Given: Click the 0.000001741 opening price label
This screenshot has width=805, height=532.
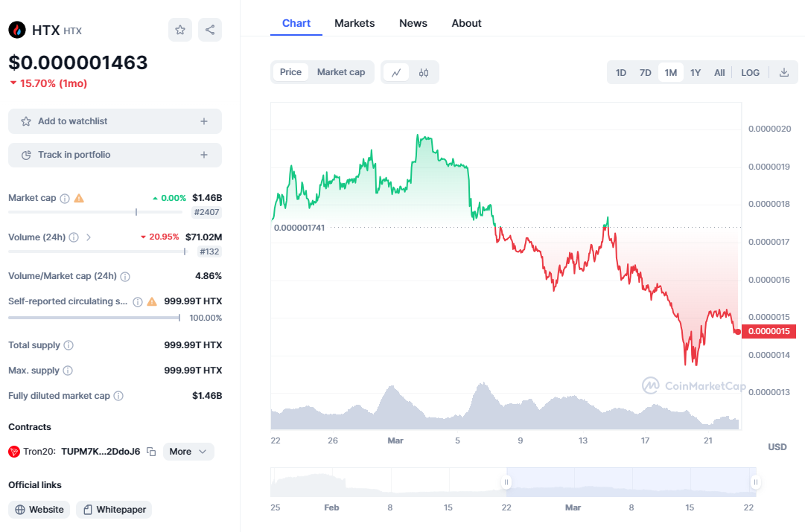Looking at the screenshot, I should click(x=299, y=228).
